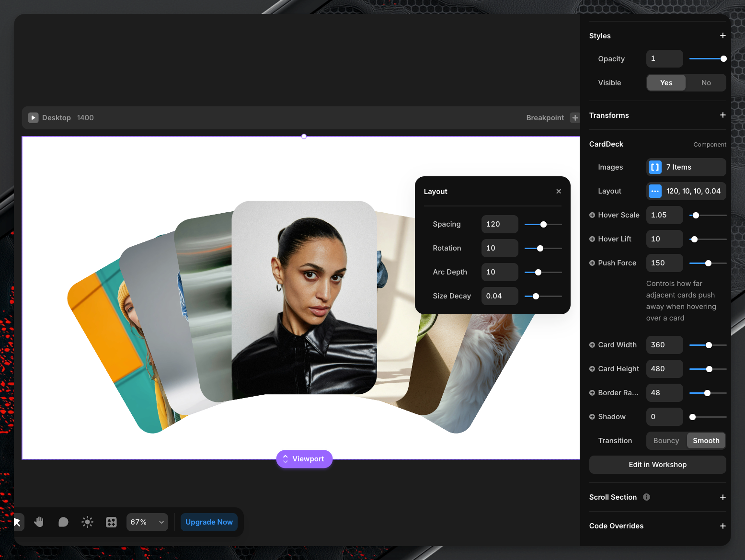Select the hand pan tool
This screenshot has height=560, width=745.
click(x=39, y=522)
